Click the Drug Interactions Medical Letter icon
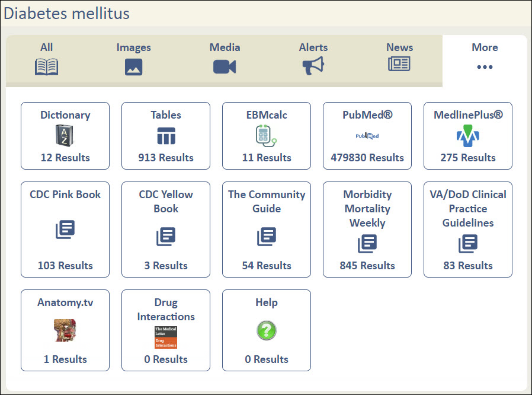 point(166,337)
